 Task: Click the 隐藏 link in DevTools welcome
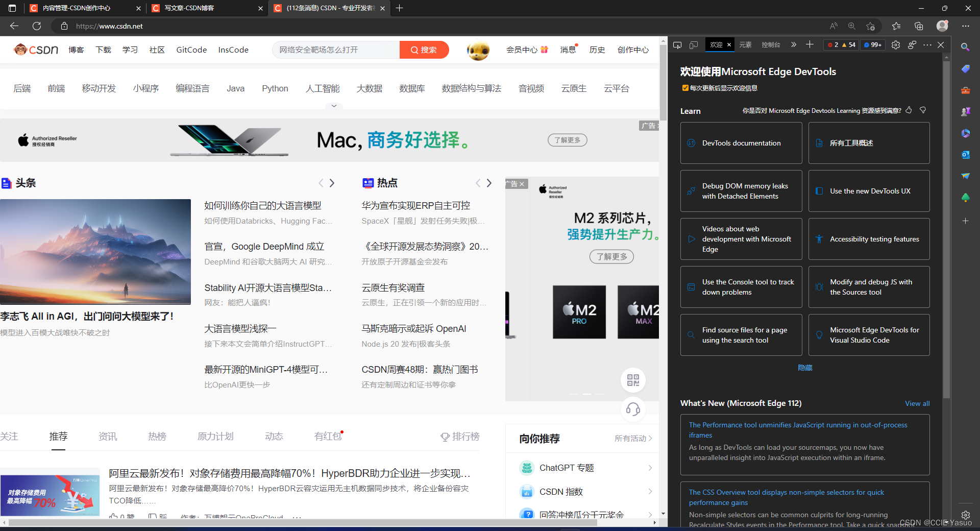(805, 368)
